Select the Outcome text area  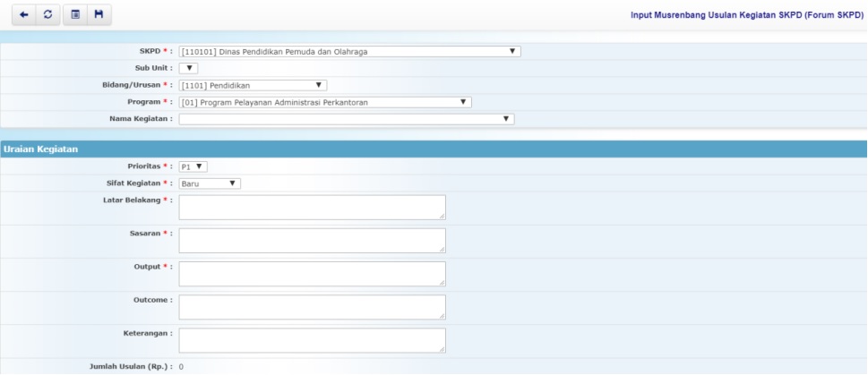312,307
